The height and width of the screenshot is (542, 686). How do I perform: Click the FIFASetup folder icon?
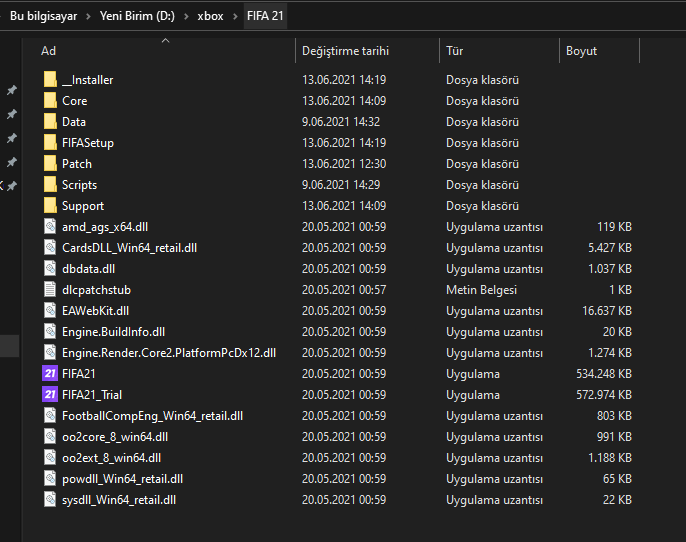(50, 143)
